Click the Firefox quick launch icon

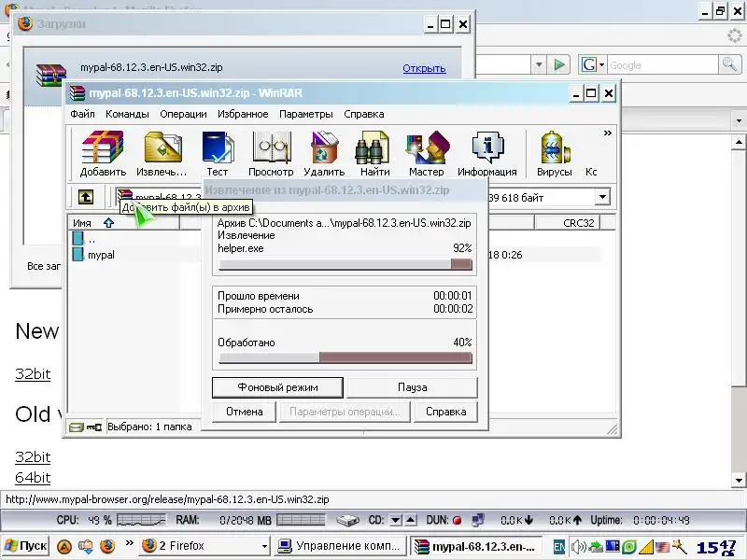(x=107, y=546)
